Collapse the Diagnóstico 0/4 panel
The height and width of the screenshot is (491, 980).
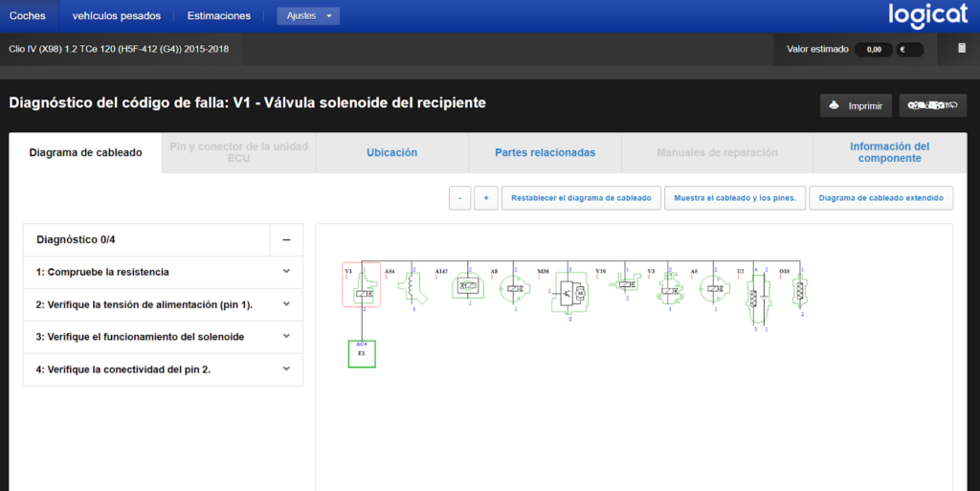click(286, 240)
